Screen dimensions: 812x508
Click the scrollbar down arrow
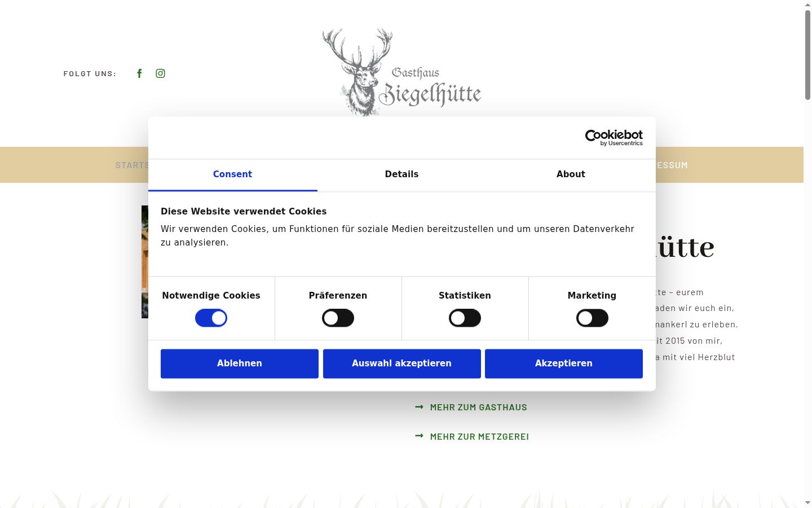coord(807,503)
